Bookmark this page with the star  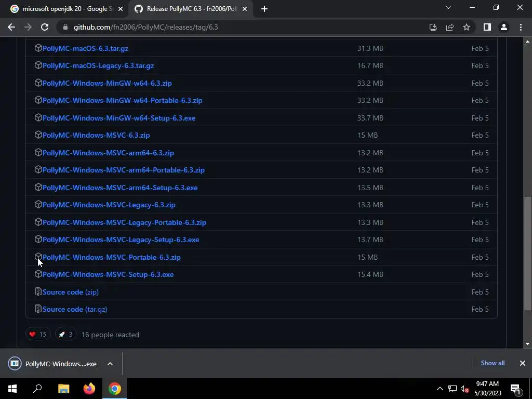467,27
